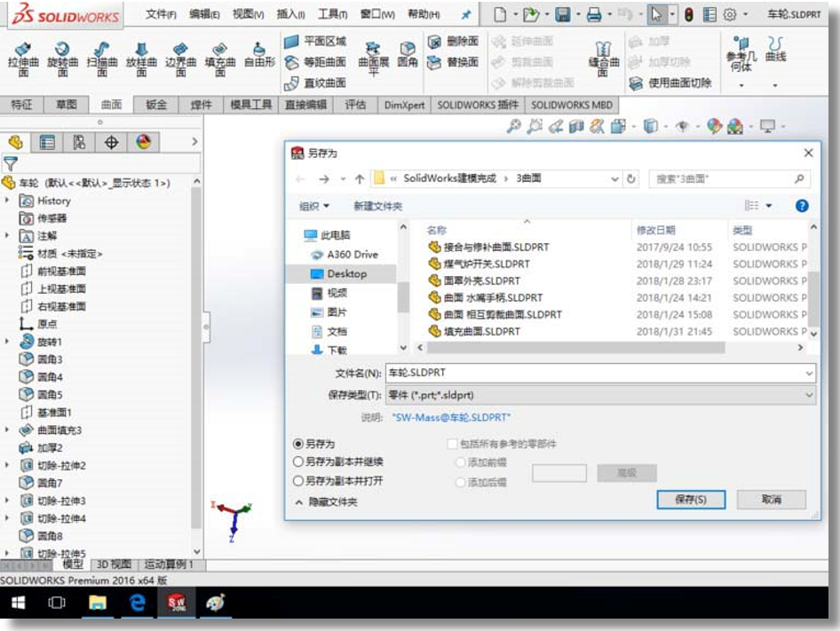Click the SW-Mass@车轮.SLDPRT description link
This screenshot has height=631, width=840.
tap(450, 417)
